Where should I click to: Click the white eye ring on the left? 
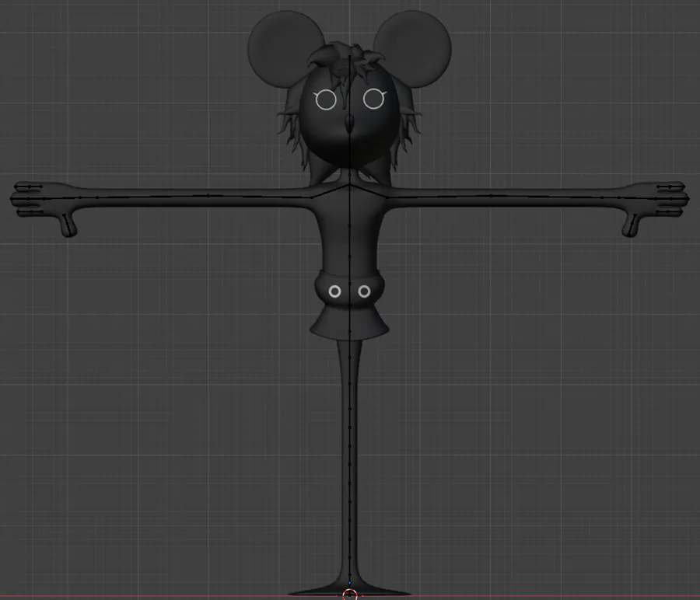tap(326, 99)
